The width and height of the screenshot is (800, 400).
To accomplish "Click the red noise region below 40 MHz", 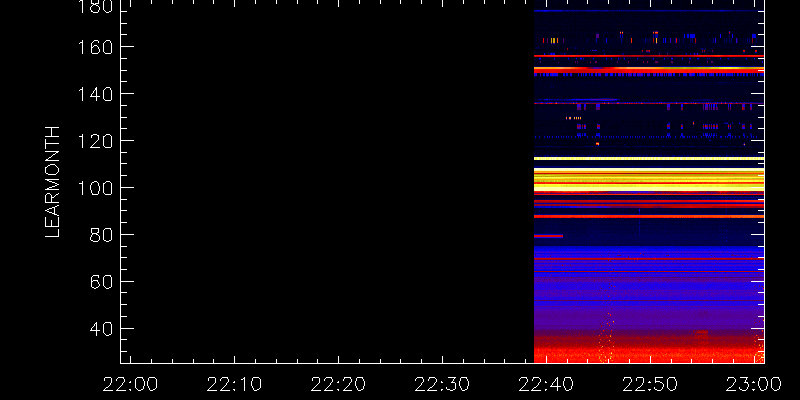I will [x=649, y=347].
